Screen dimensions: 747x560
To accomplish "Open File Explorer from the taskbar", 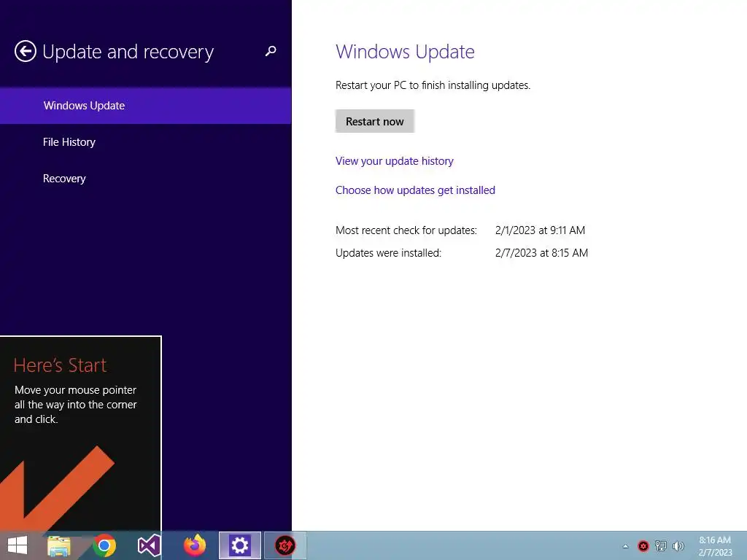I will click(x=59, y=545).
